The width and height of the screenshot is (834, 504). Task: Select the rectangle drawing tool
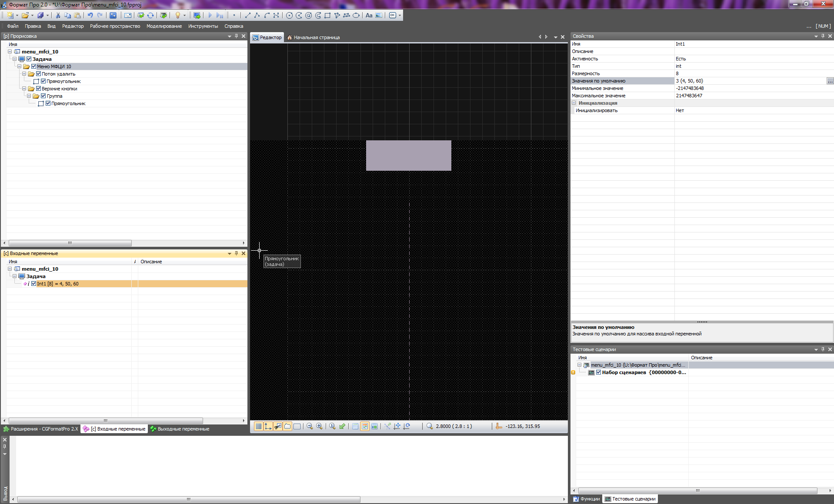[x=327, y=15]
